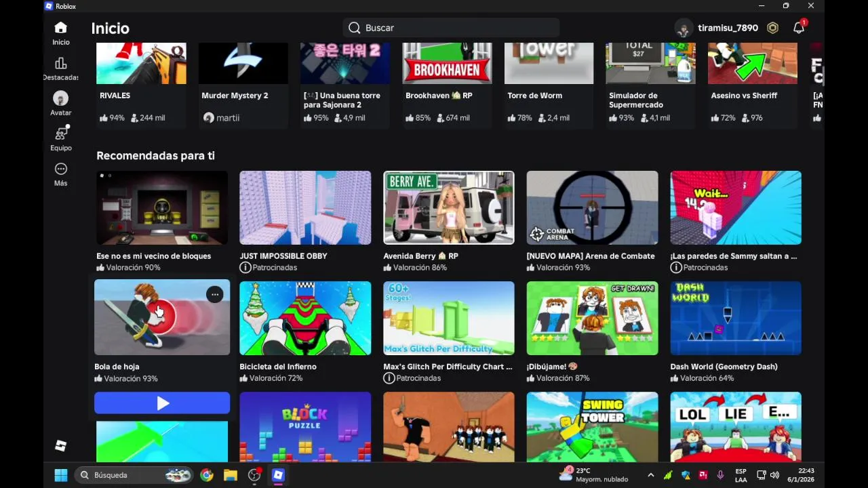Open the Recomendadas para ti heading
The width and height of the screenshot is (868, 488).
tap(155, 156)
